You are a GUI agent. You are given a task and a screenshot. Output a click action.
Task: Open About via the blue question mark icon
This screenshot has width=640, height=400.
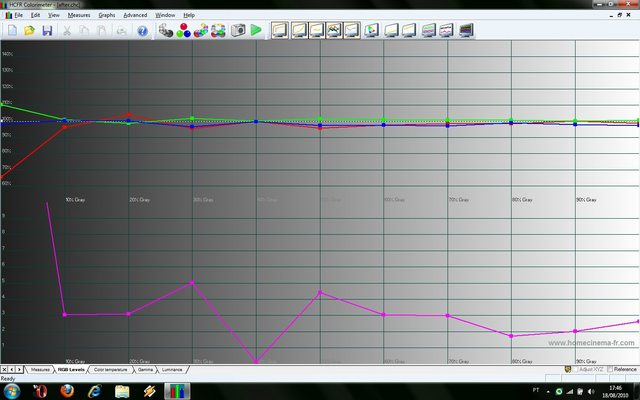142,31
